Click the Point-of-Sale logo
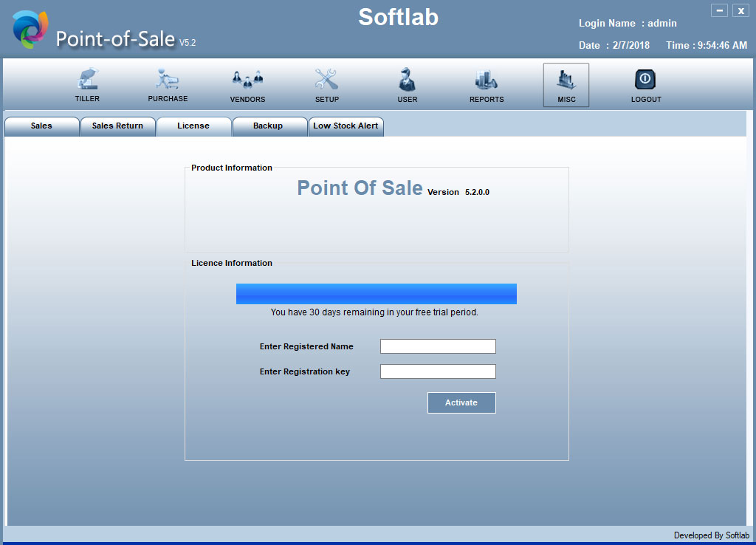Screen dimensions: 756x545 point(30,31)
